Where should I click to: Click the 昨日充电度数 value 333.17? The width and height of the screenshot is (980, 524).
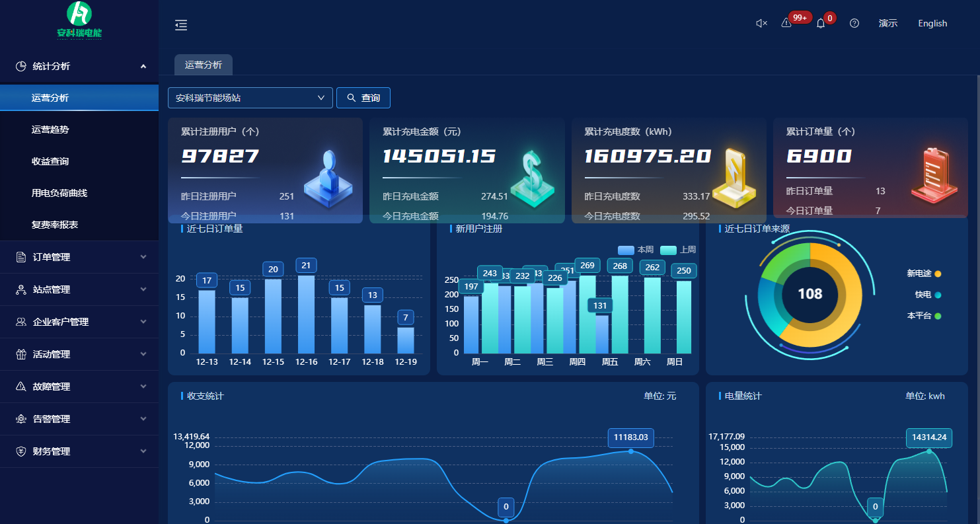696,196
